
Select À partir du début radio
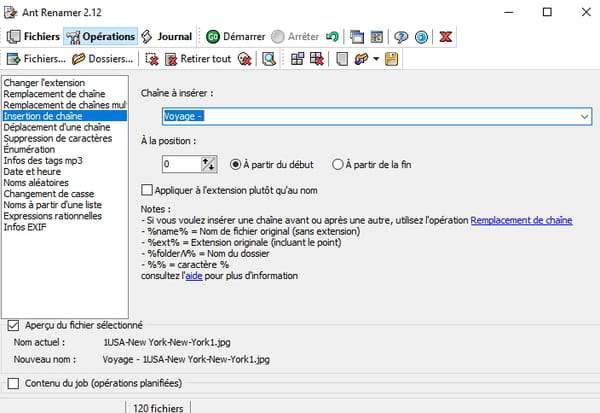click(x=272, y=165)
